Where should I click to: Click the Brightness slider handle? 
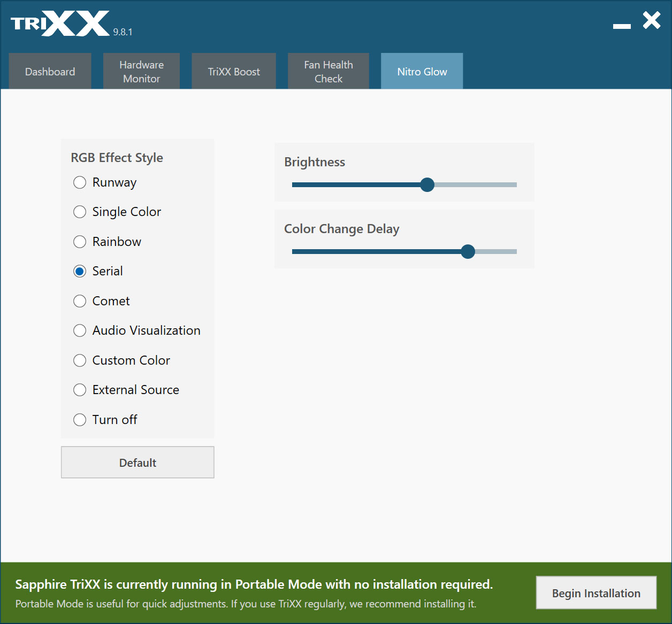(x=427, y=185)
